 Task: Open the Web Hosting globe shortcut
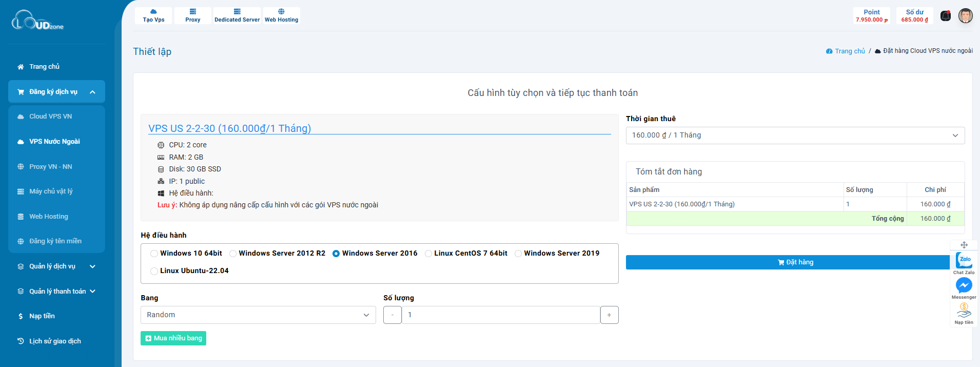[281, 15]
